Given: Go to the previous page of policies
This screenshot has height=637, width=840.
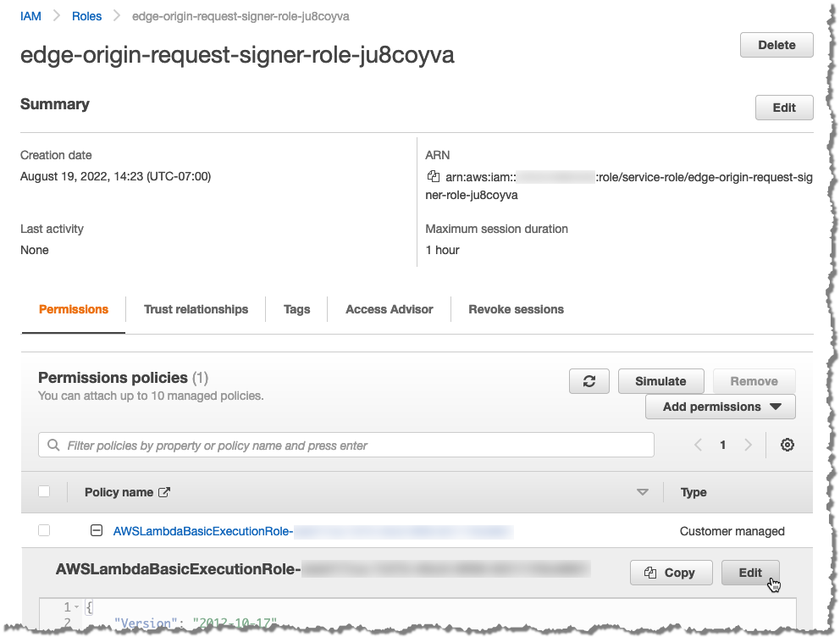Looking at the screenshot, I should [x=698, y=444].
